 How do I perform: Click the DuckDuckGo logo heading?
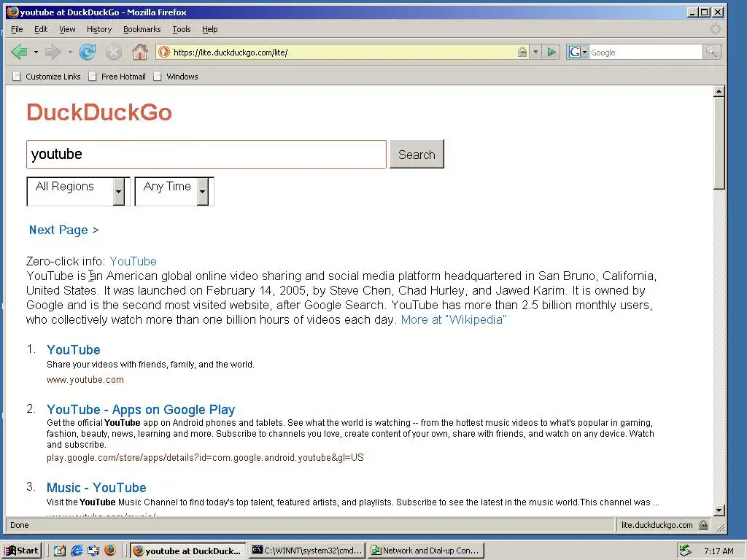click(99, 112)
